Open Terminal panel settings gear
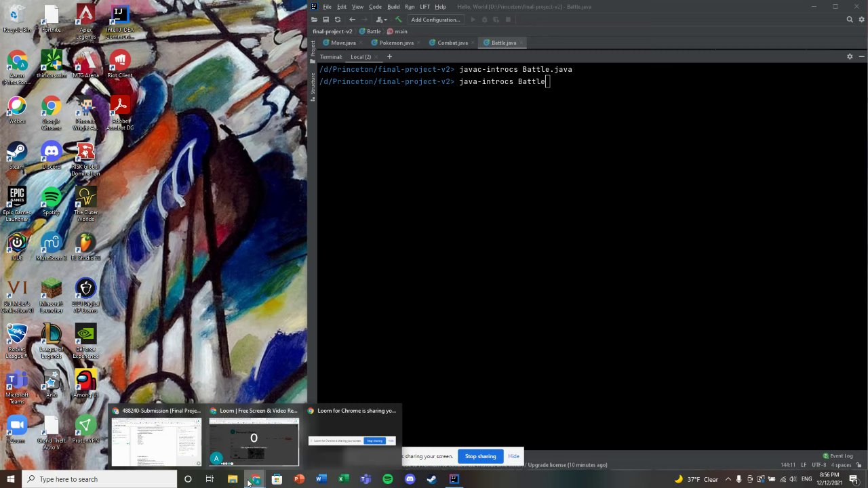The height and width of the screenshot is (488, 868). tap(850, 57)
